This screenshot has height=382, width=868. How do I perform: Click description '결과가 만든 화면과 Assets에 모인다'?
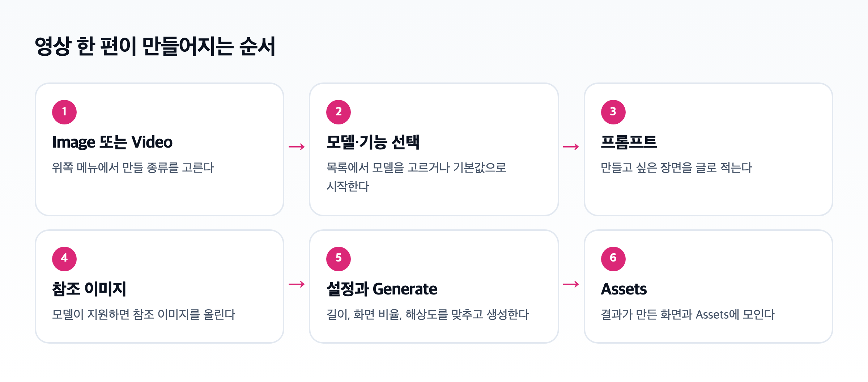[x=688, y=314]
